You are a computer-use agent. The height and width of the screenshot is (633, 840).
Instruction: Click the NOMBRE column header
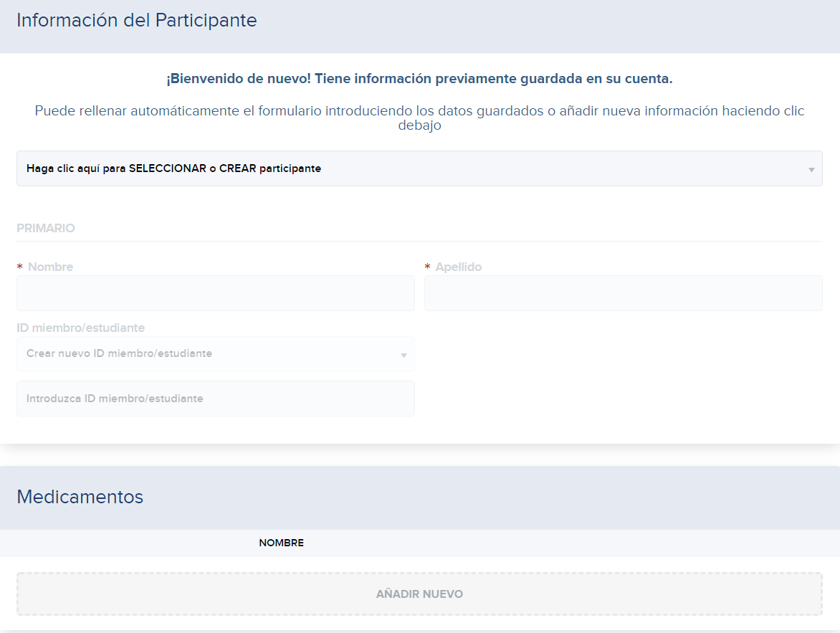tap(281, 543)
